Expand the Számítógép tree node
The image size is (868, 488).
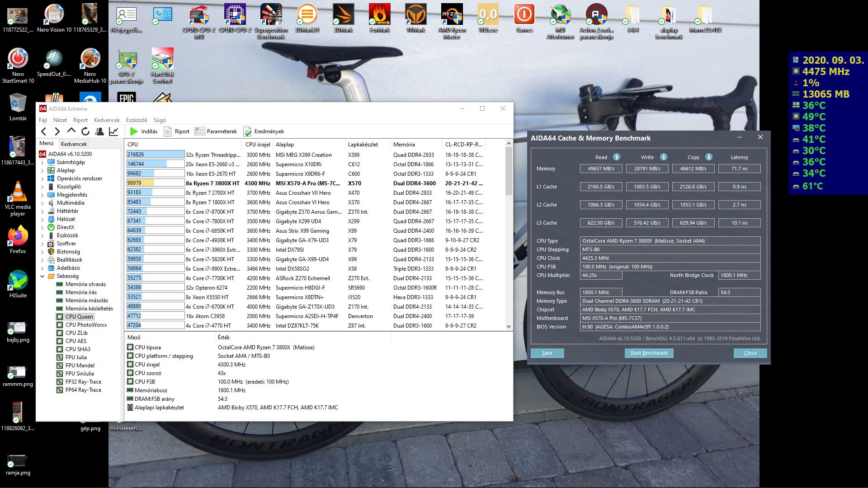point(42,162)
